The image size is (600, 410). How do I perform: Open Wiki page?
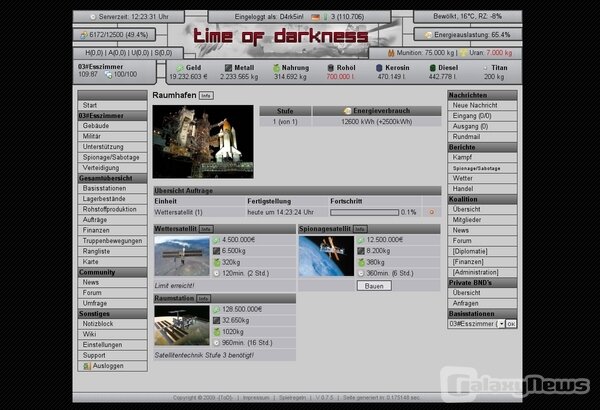(112, 334)
